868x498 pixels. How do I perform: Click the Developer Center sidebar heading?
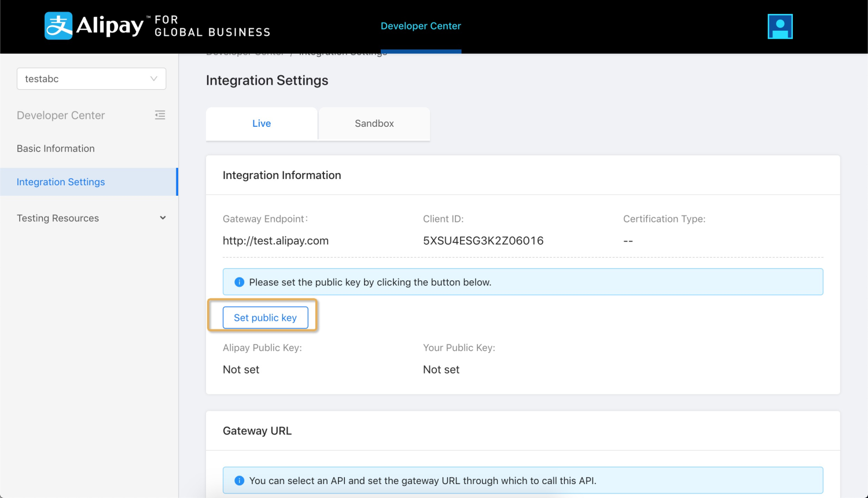click(x=61, y=115)
